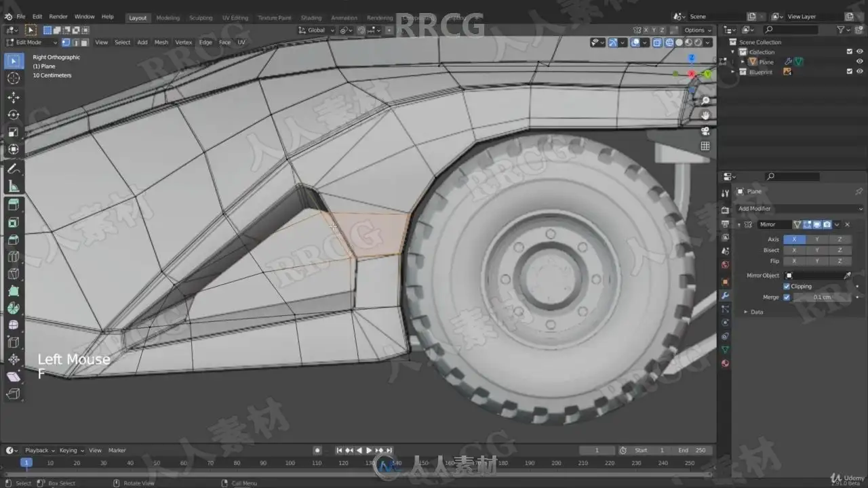Select the Inset Faces tool
This screenshot has height=488, width=868.
pyautogui.click(x=14, y=222)
